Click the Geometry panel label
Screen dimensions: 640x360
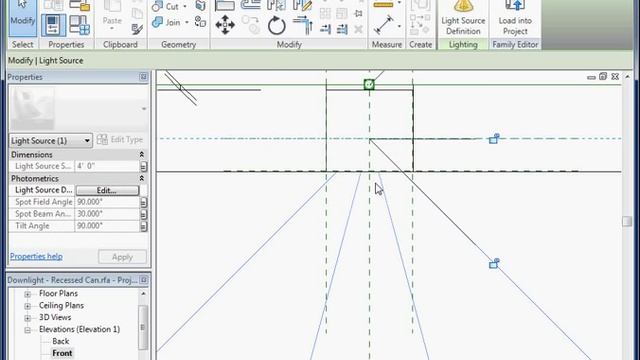(x=178, y=44)
